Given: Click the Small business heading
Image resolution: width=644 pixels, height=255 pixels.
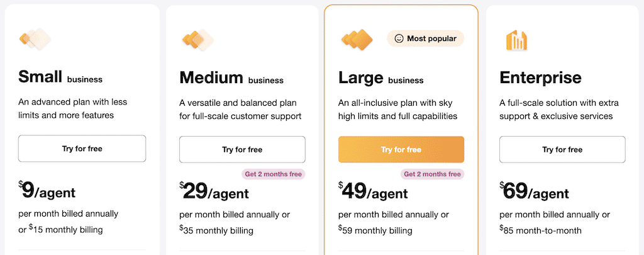Looking at the screenshot, I should tap(60, 77).
